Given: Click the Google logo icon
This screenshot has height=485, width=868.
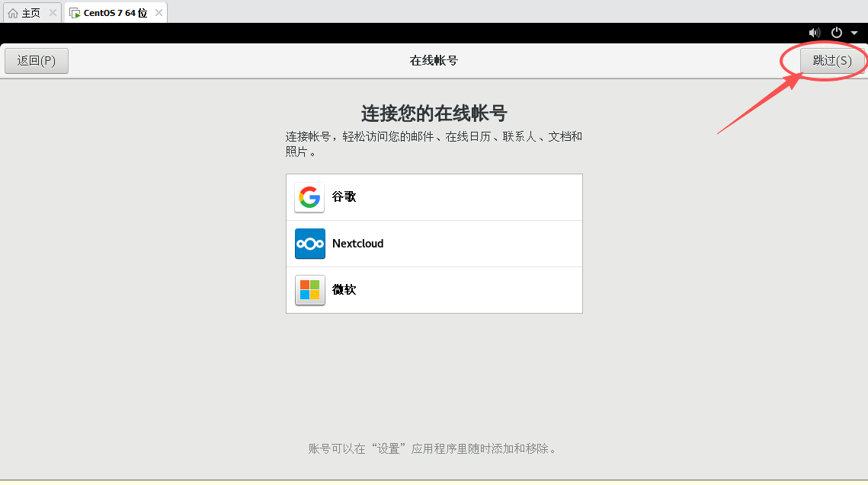Looking at the screenshot, I should pos(309,197).
